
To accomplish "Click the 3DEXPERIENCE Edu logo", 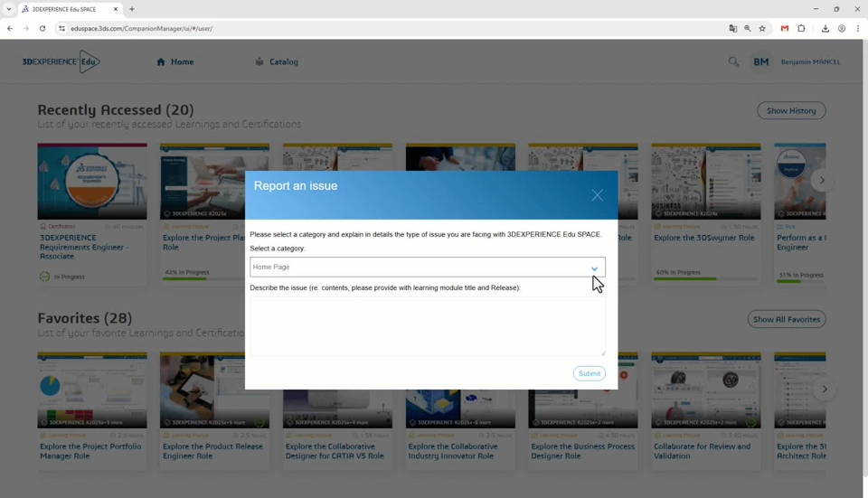I will click(61, 61).
